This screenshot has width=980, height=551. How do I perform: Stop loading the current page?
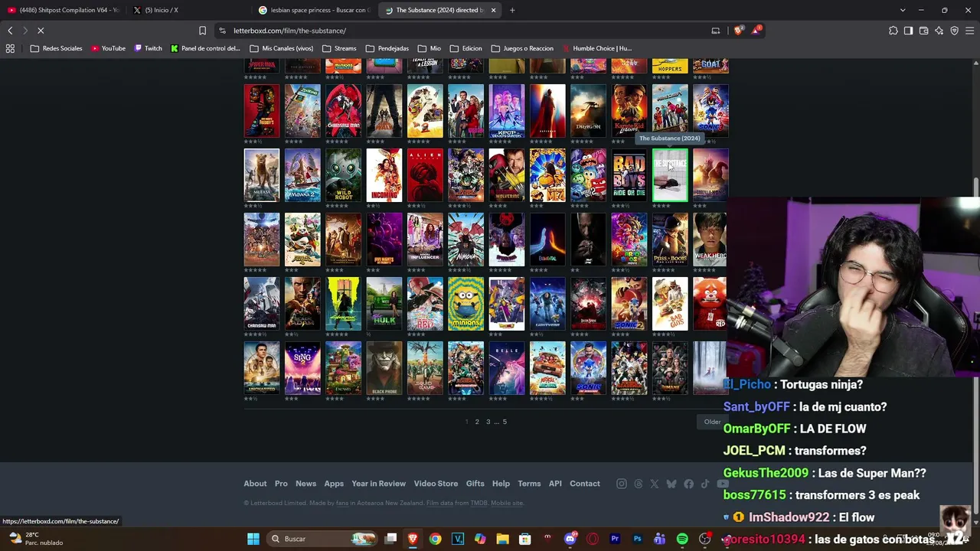[x=41, y=31]
